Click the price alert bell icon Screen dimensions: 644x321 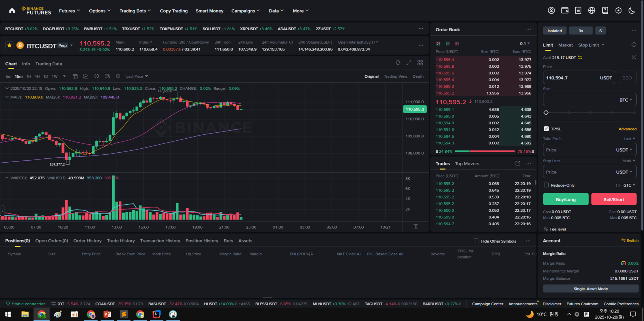(398, 63)
